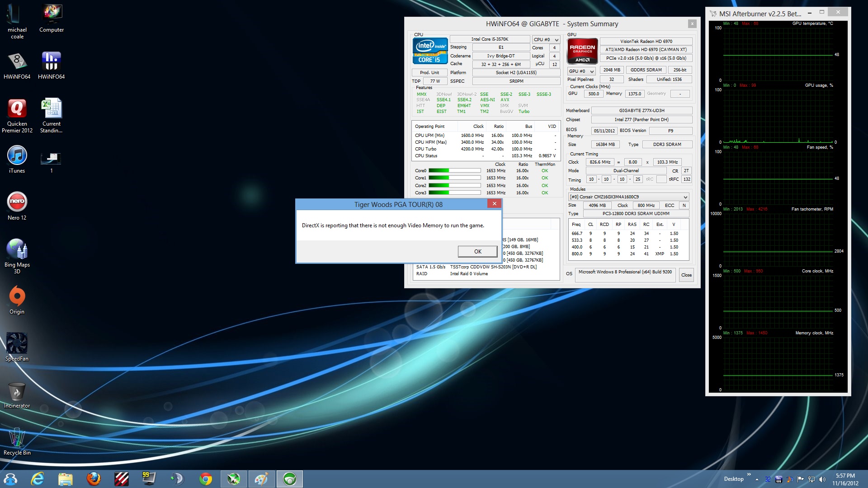The width and height of the screenshot is (868, 488).
Task: Click the Core1 usage bar
Action: coord(454,178)
